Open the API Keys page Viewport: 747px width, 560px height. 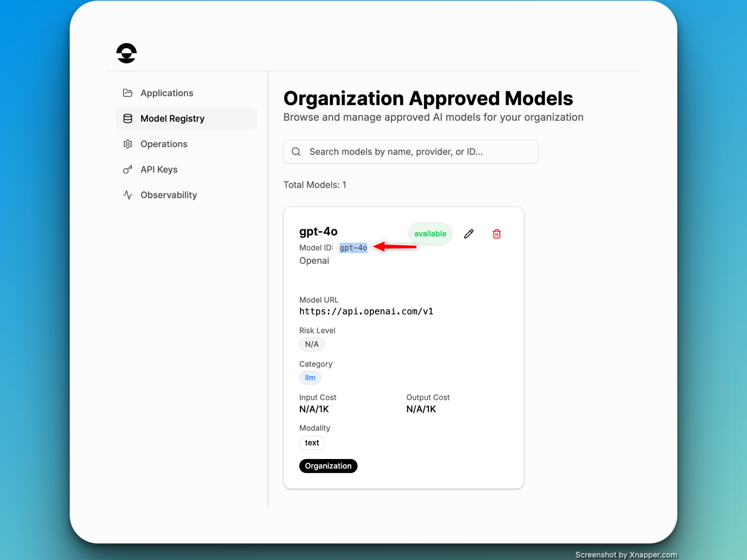click(159, 170)
